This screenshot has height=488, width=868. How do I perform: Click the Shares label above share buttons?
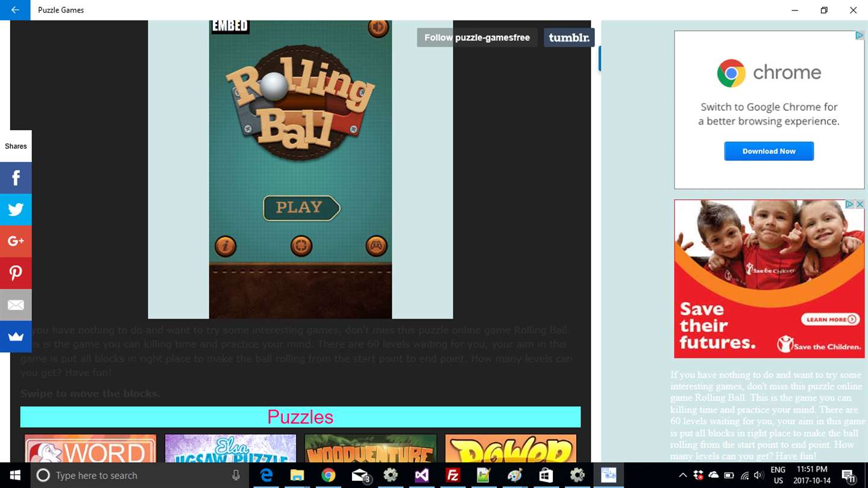point(16,146)
